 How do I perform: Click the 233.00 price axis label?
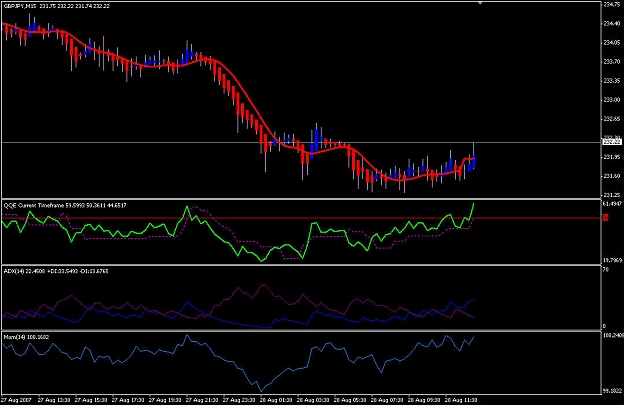(612, 100)
